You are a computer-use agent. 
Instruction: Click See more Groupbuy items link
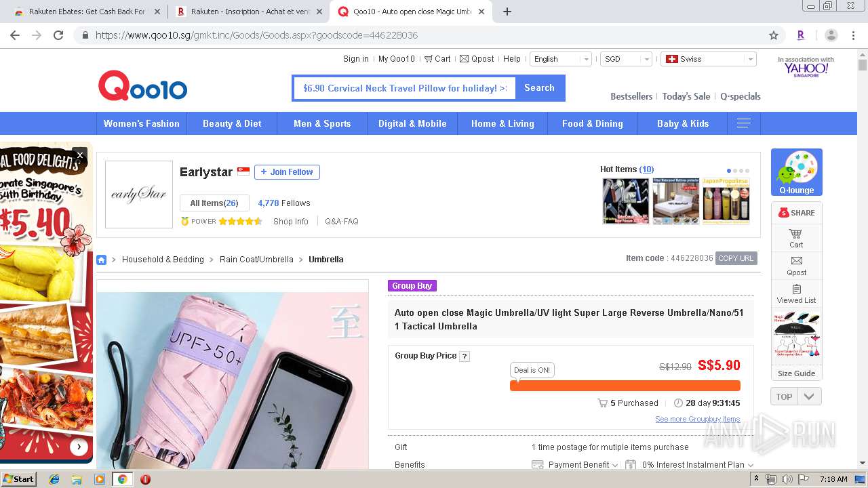(698, 419)
